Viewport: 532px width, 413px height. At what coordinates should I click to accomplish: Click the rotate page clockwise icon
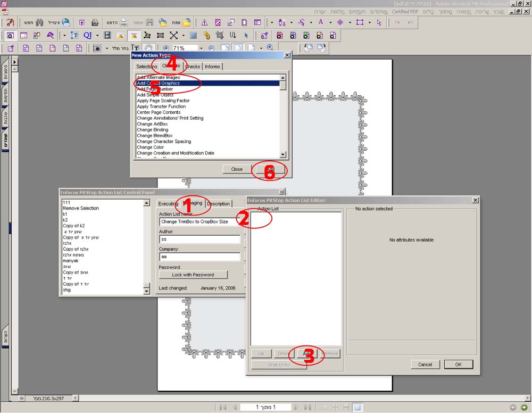pyautogui.click(x=321, y=48)
